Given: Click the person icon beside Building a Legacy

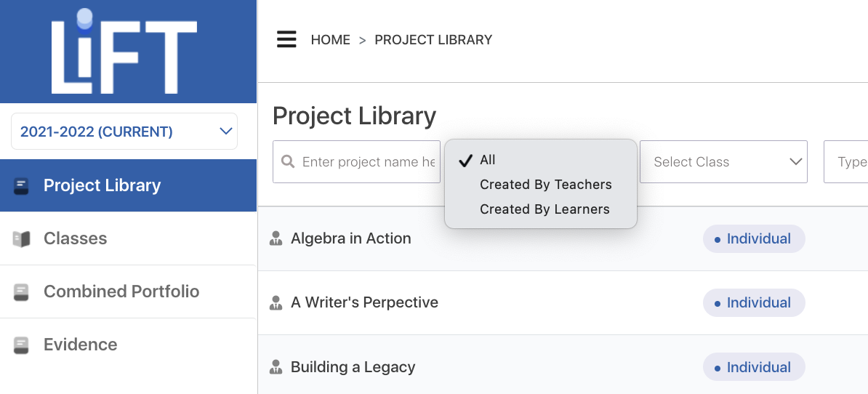Looking at the screenshot, I should (276, 367).
